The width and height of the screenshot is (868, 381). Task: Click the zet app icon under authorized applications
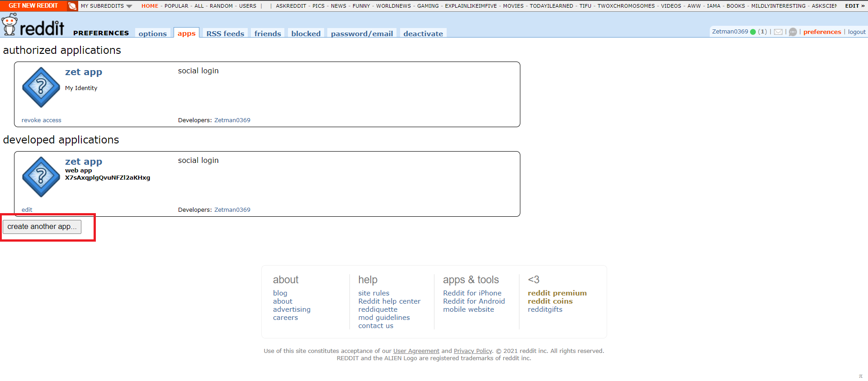tap(41, 87)
